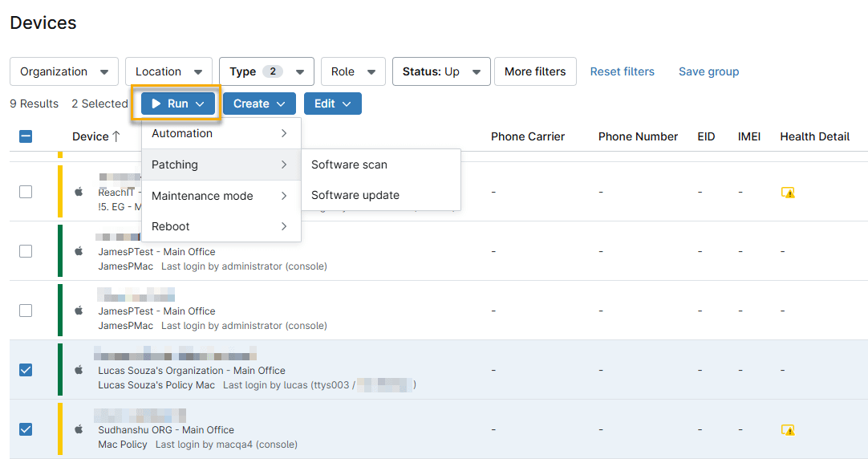Open the Type filter dropdown
The image size is (868, 459).
266,71
